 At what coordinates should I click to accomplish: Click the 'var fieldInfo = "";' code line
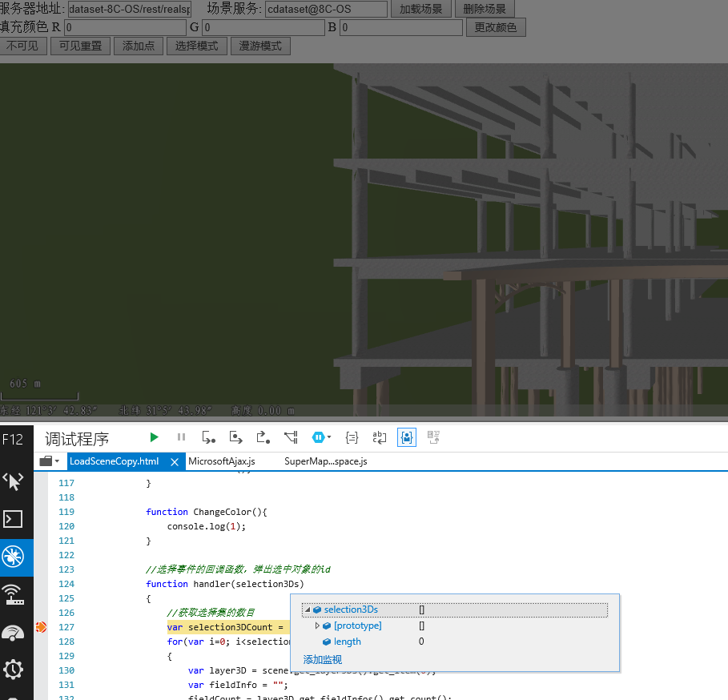238,685
